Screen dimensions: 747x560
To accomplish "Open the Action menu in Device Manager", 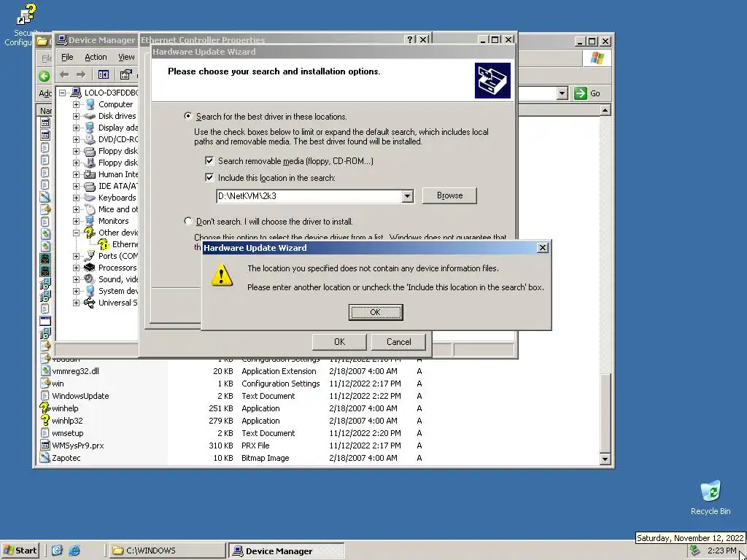I will (x=96, y=57).
